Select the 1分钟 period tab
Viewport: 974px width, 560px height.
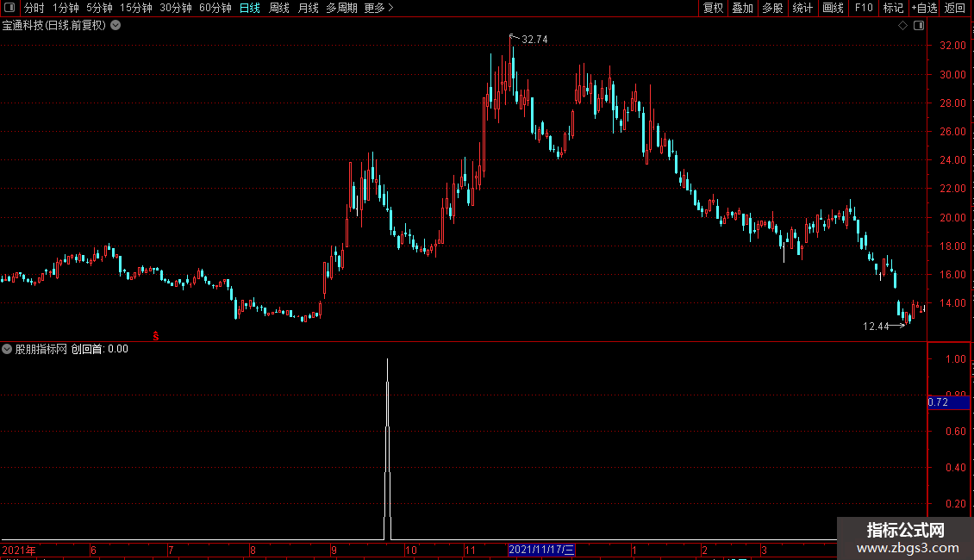tap(66, 8)
